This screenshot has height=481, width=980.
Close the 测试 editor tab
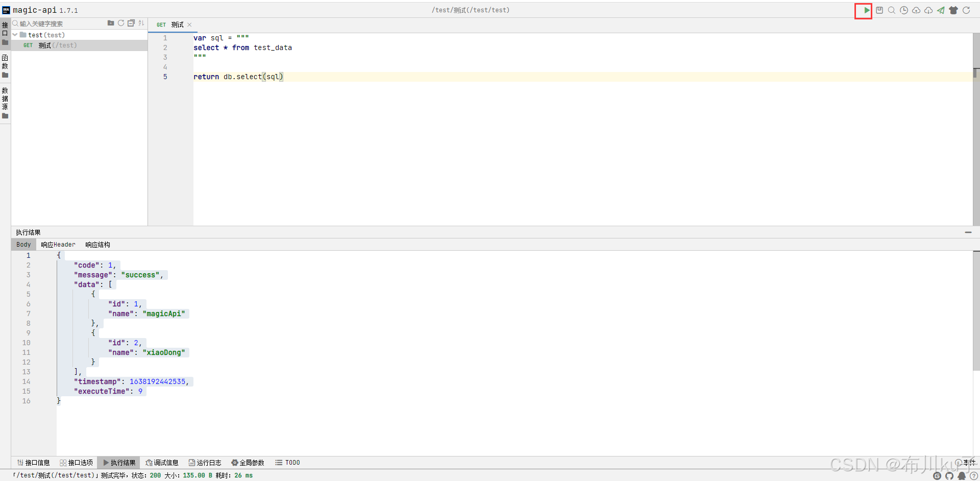point(190,25)
